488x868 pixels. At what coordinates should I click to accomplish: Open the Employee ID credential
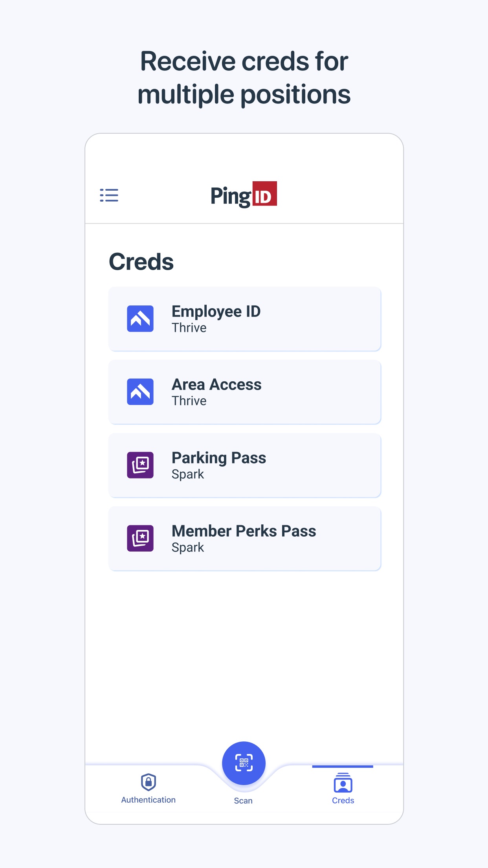(244, 319)
